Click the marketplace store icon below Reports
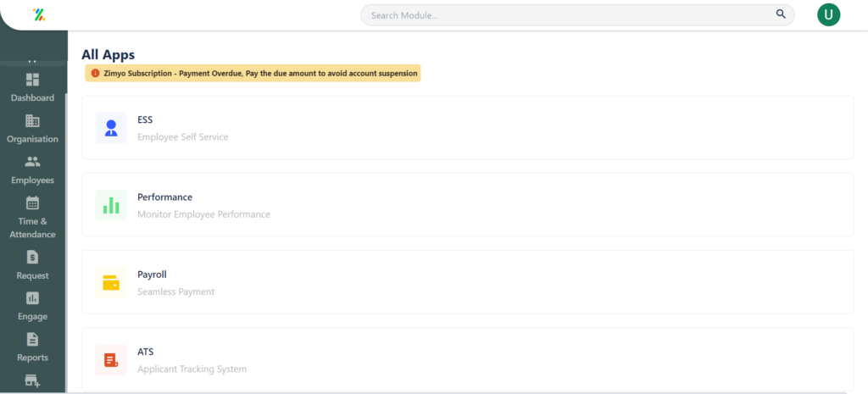The image size is (868, 394). (33, 380)
